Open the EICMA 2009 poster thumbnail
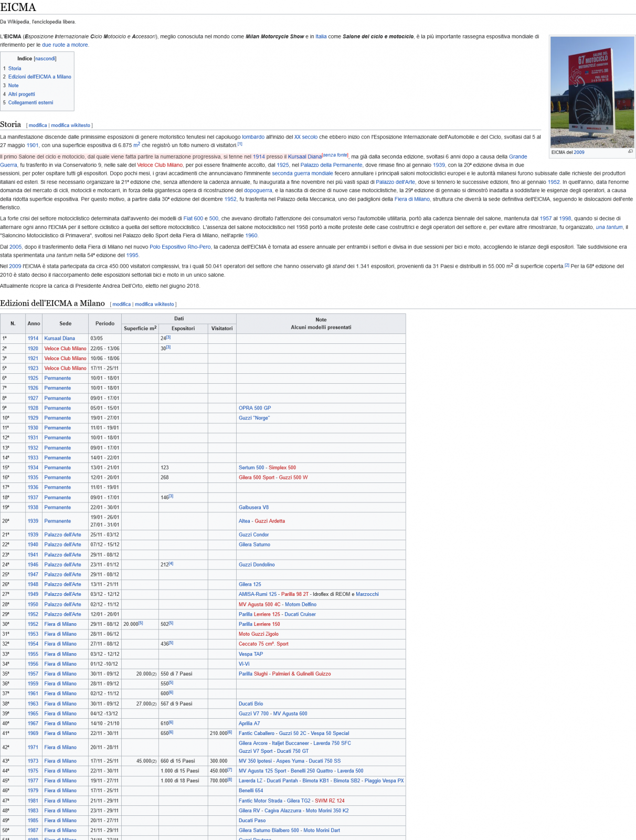The height and width of the screenshot is (840, 636). (x=591, y=92)
